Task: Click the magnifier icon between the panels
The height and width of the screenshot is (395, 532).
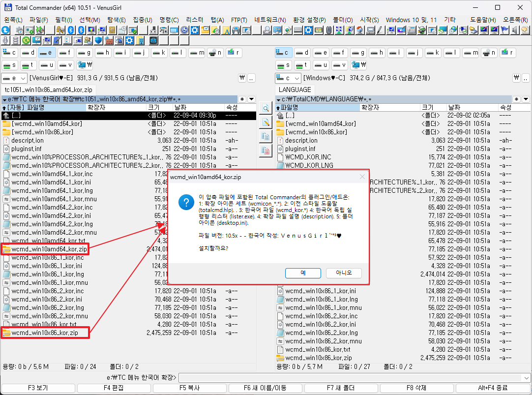Action: coord(266,109)
